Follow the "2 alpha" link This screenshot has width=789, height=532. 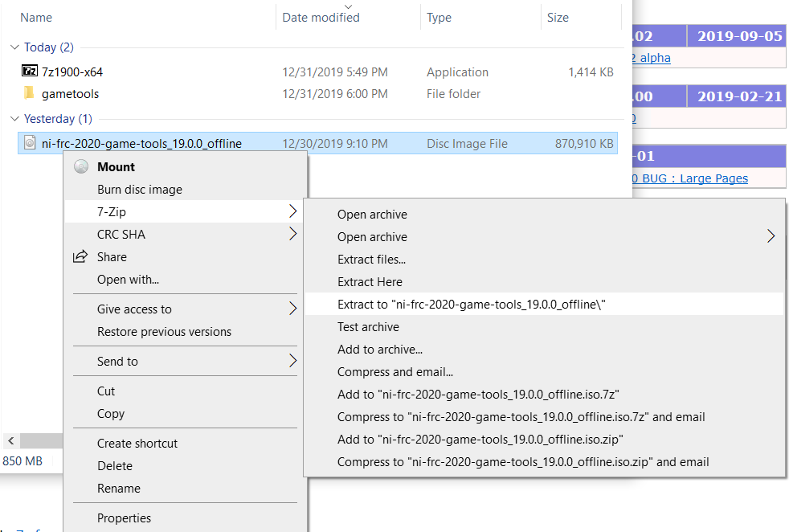[652, 58]
